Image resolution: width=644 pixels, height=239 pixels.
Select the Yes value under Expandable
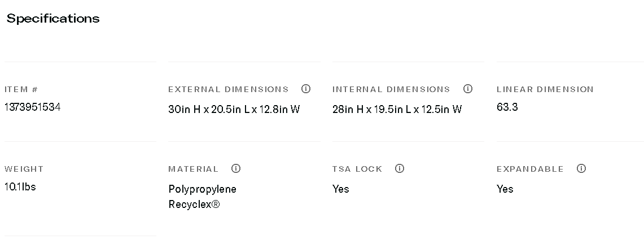click(x=505, y=189)
